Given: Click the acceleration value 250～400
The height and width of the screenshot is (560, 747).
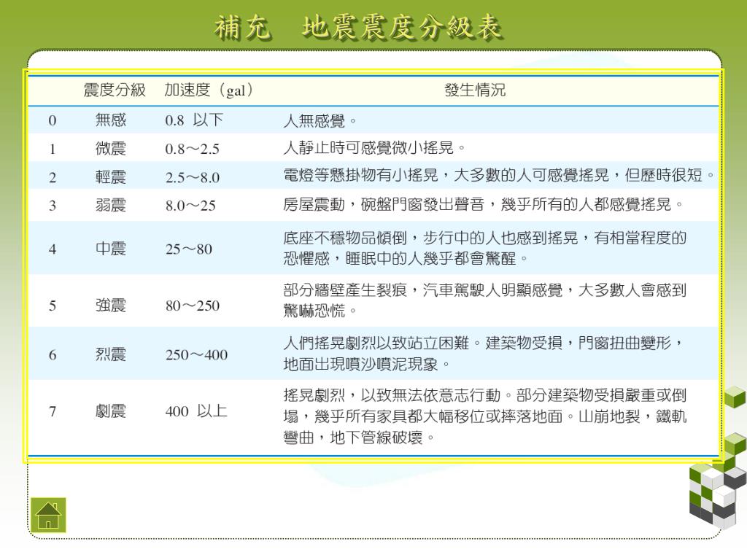Looking at the screenshot, I should coord(196,355).
